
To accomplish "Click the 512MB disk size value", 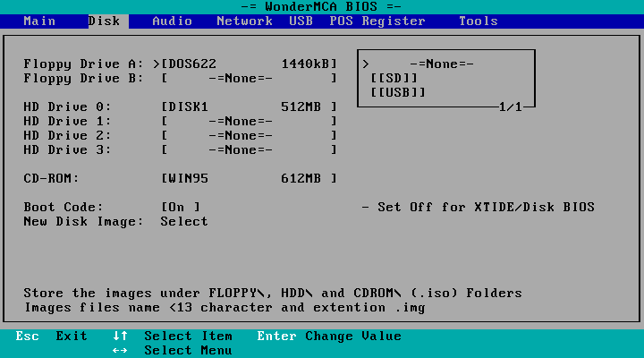I will [301, 107].
